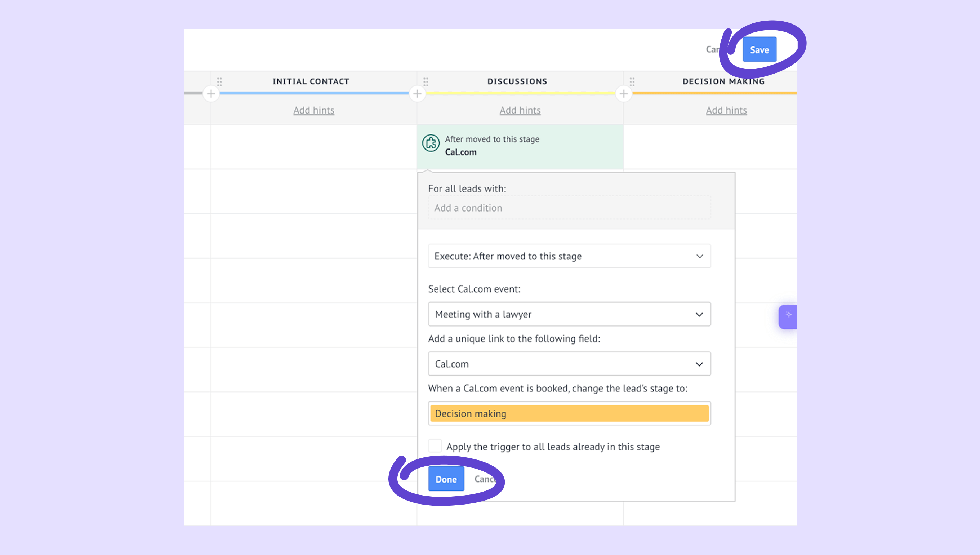Open the Meeting with a lawyer dropdown
This screenshot has height=555, width=980.
pos(569,314)
